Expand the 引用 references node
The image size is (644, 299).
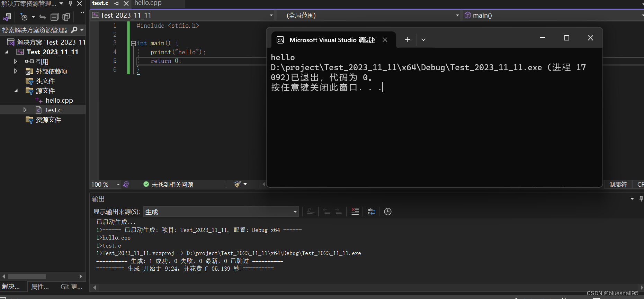coord(15,62)
